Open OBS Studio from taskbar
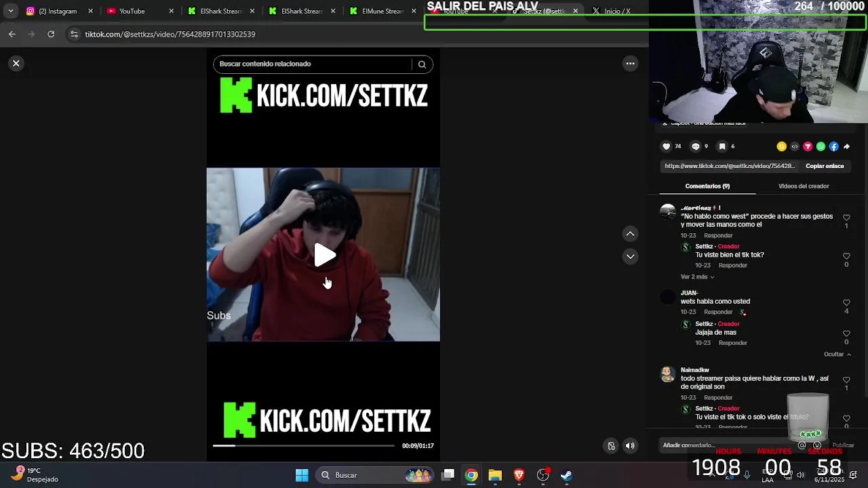The height and width of the screenshot is (488, 868). (x=542, y=475)
